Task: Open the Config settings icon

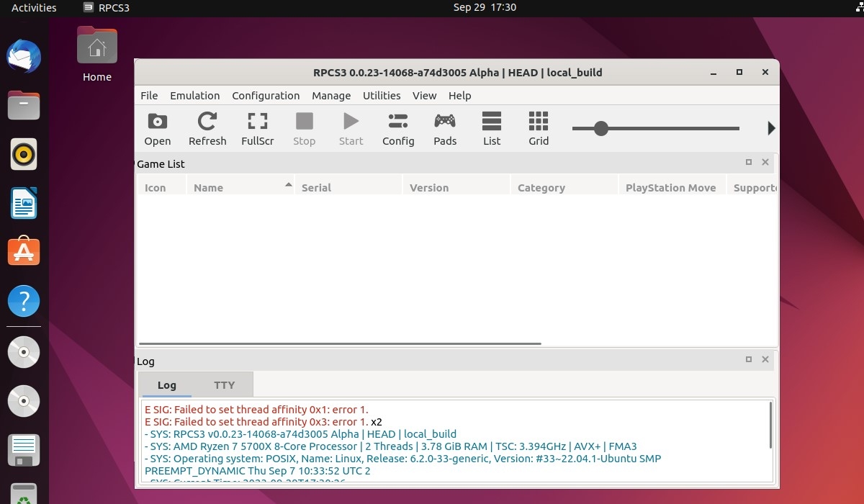Action: click(398, 129)
